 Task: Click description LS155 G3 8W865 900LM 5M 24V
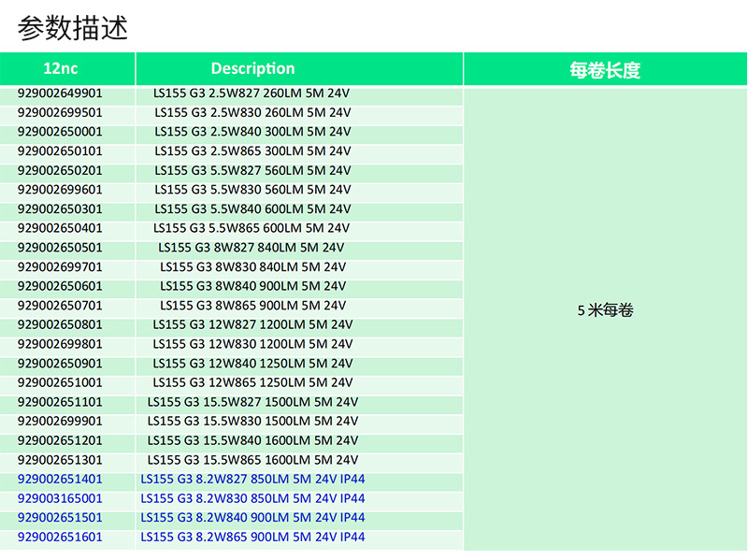(252, 306)
